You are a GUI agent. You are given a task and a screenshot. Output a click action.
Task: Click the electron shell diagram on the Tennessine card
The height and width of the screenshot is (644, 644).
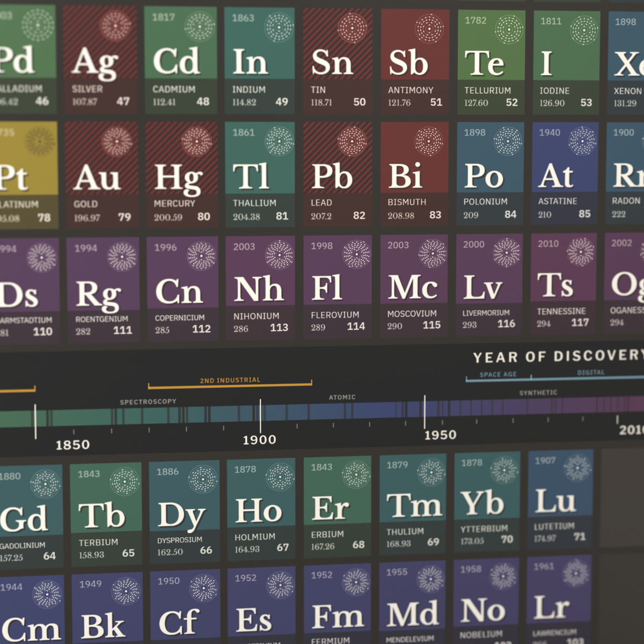[x=580, y=252]
